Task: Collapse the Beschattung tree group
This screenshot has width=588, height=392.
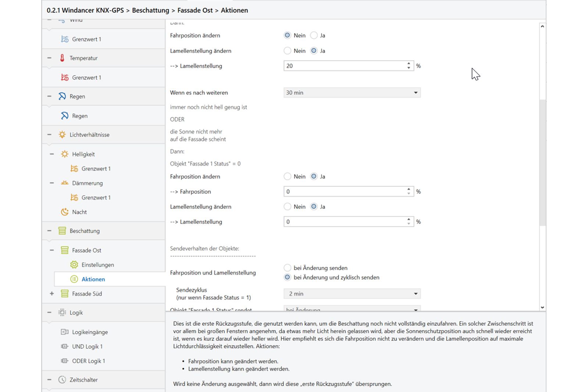Action: coord(49,231)
